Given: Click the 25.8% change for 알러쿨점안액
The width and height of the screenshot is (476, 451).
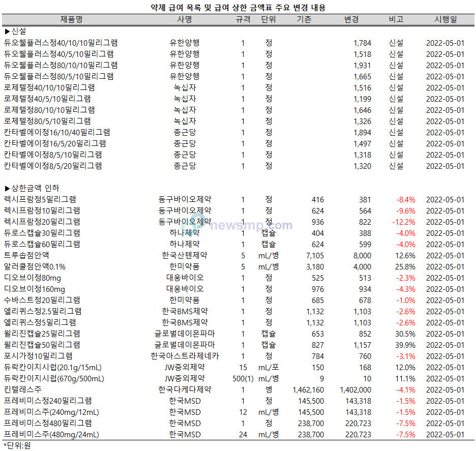Looking at the screenshot, I should click(405, 267).
